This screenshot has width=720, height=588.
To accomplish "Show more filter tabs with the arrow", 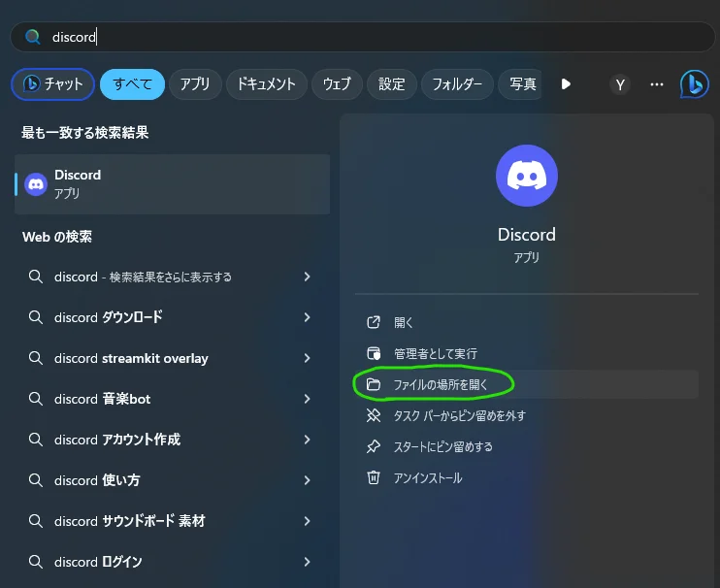I will pos(566,84).
